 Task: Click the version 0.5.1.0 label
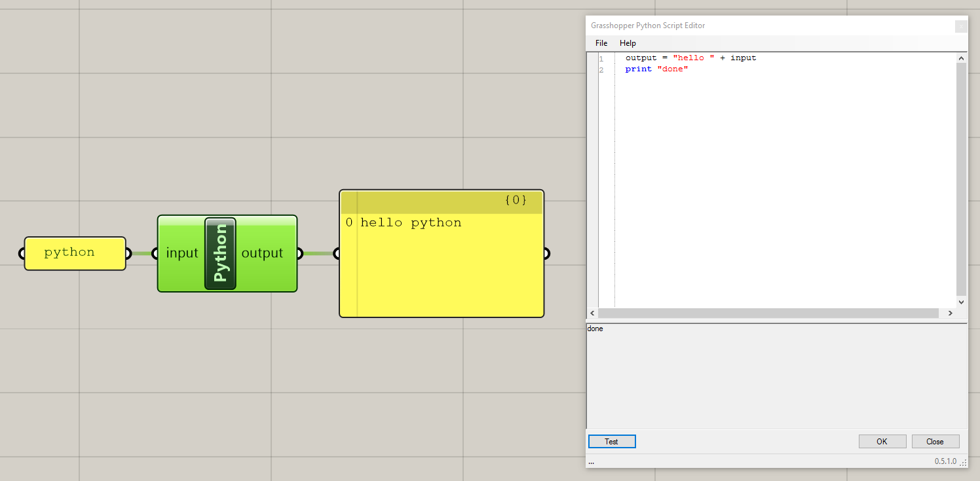point(945,461)
